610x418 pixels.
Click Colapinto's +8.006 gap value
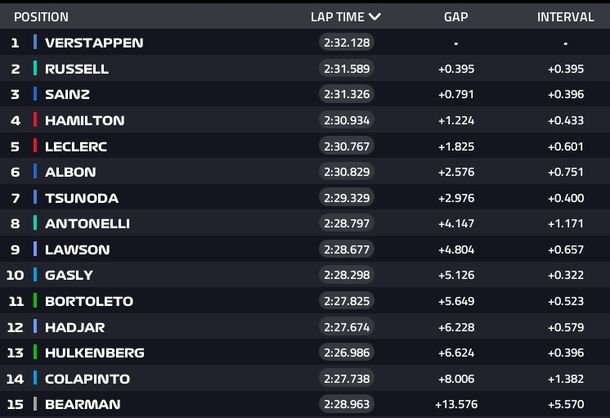point(455,378)
